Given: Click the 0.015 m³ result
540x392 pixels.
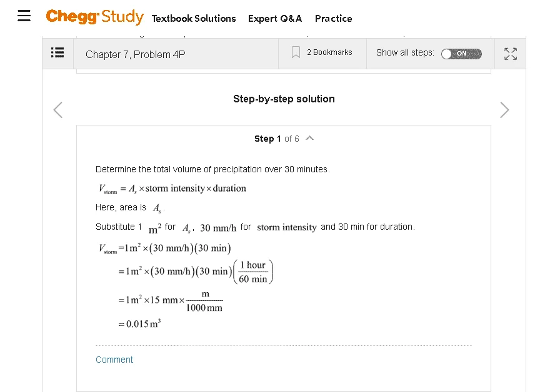Looking at the screenshot, I should tap(139, 323).
